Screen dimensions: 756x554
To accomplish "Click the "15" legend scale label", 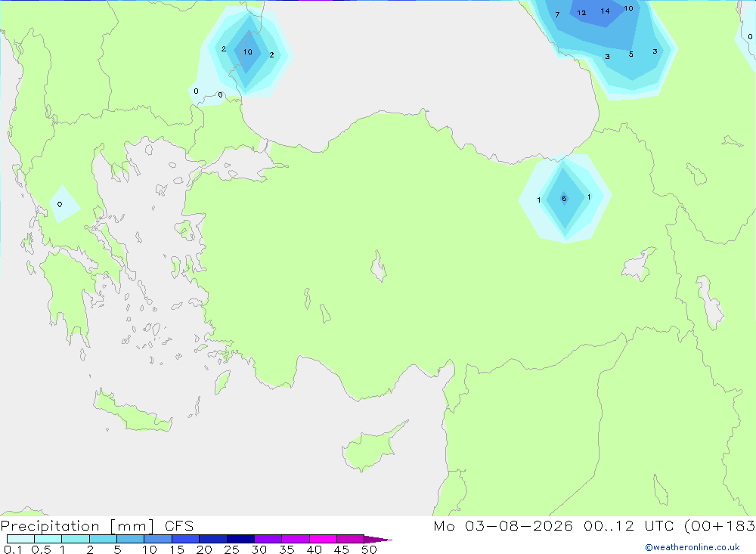I will coord(177,549).
